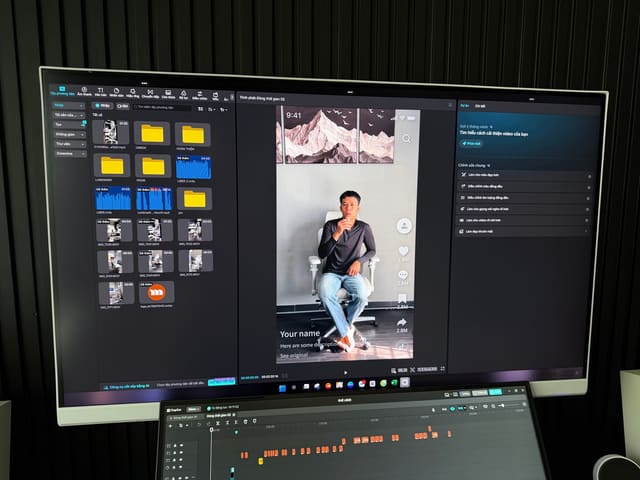
Task: Open the Âm thanh audio tab
Action: [x=84, y=91]
